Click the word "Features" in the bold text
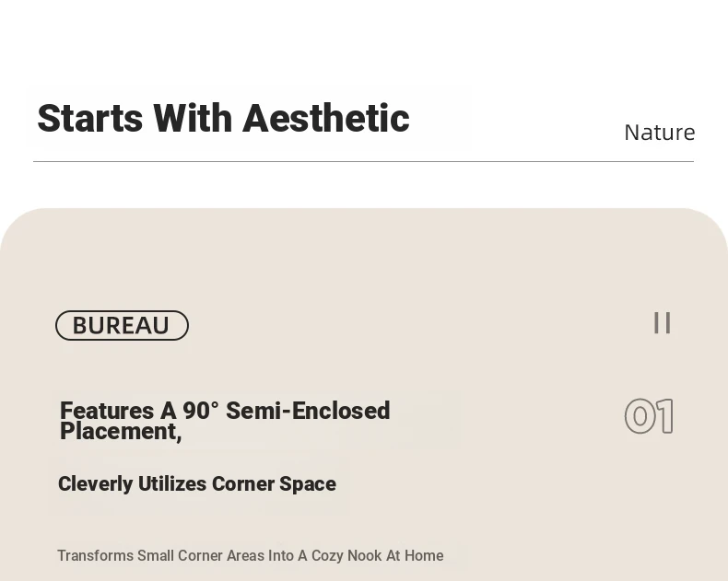Viewport: 728px width, 581px height. pyautogui.click(x=106, y=411)
